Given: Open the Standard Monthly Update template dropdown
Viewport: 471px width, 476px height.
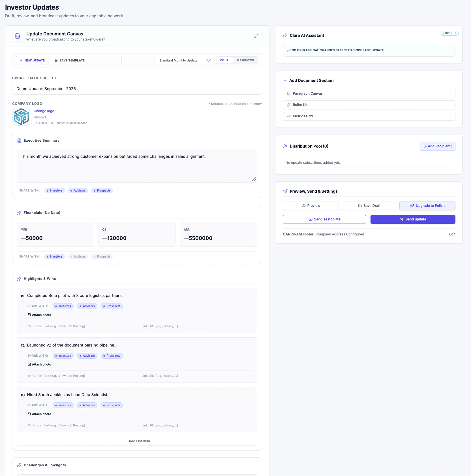Looking at the screenshot, I should [184, 60].
